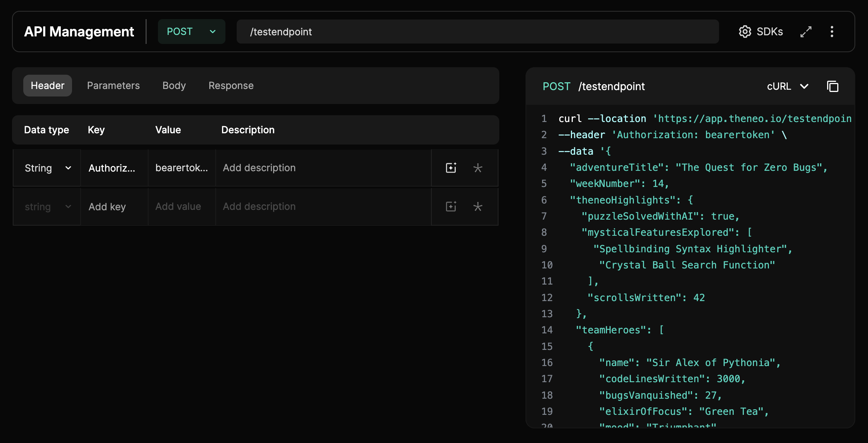Generate AI description for the empty Add key row
The height and width of the screenshot is (443, 868).
pos(451,206)
